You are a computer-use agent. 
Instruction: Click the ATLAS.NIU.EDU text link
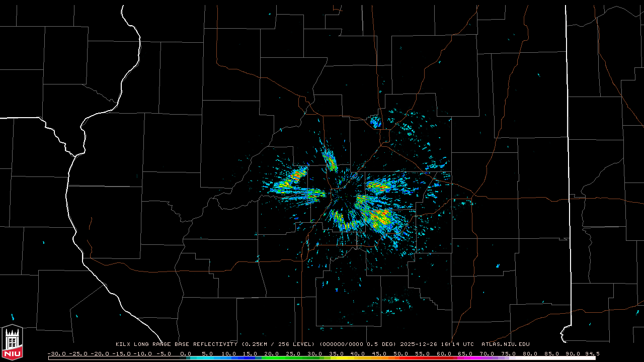coord(505,344)
